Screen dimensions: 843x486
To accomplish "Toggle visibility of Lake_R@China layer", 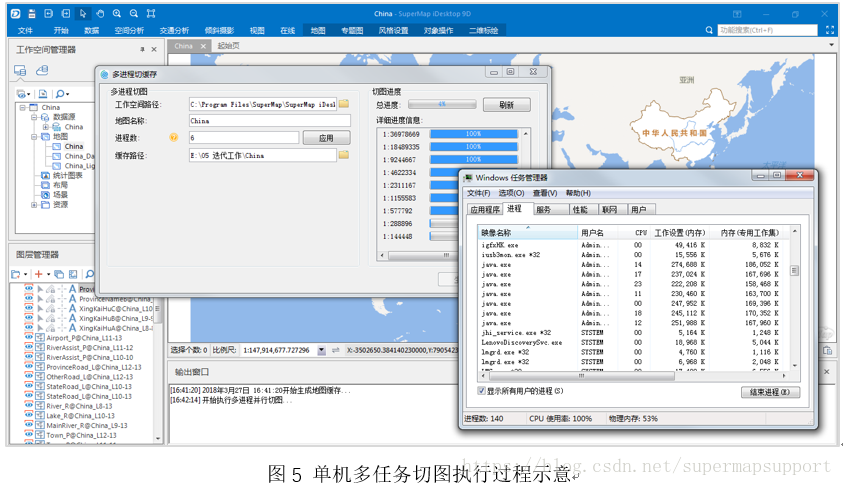I will [28, 415].
